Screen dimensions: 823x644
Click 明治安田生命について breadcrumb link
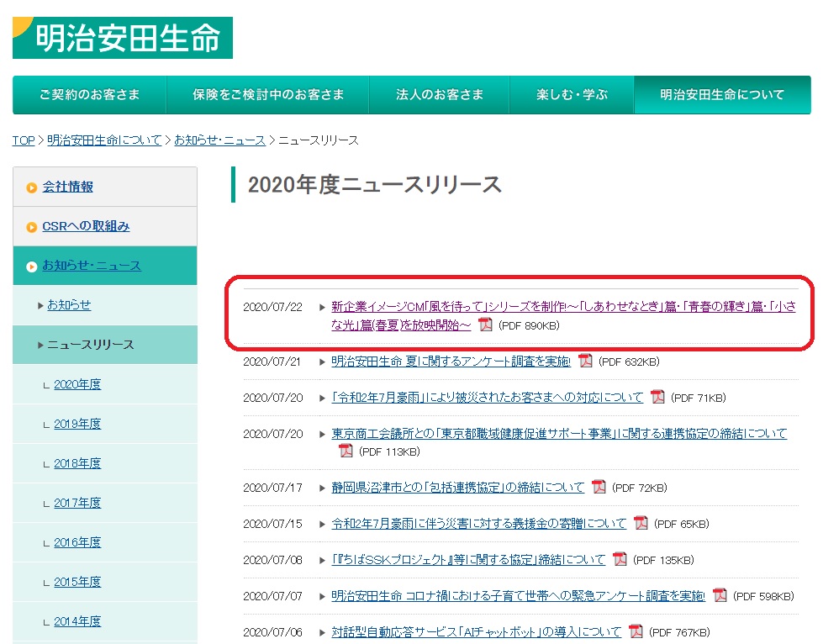tap(104, 140)
